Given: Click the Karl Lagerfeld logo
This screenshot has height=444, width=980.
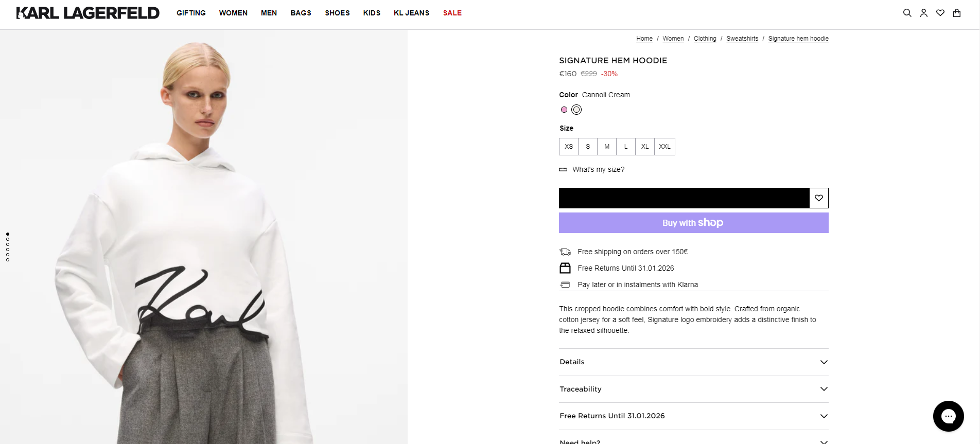Looking at the screenshot, I should click(x=88, y=13).
